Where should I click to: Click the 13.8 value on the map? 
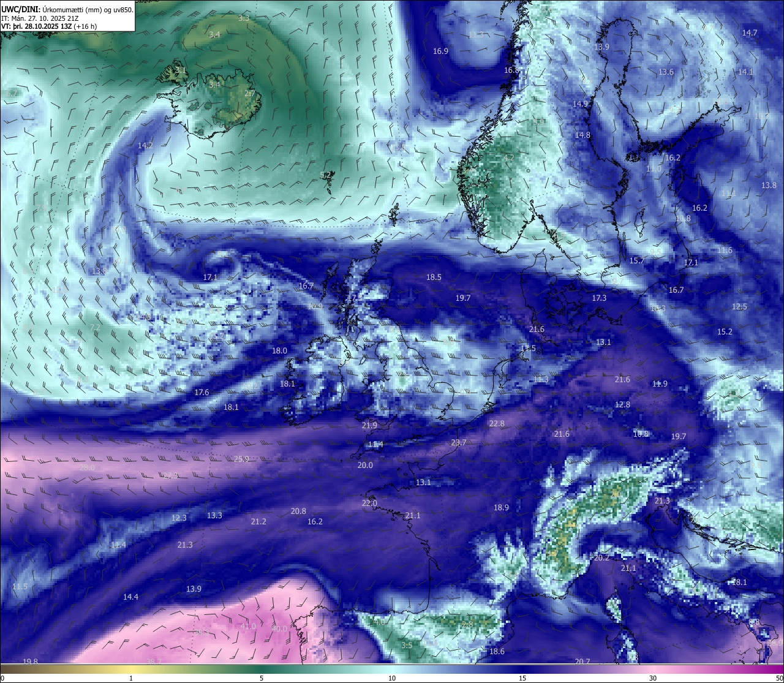tap(769, 186)
